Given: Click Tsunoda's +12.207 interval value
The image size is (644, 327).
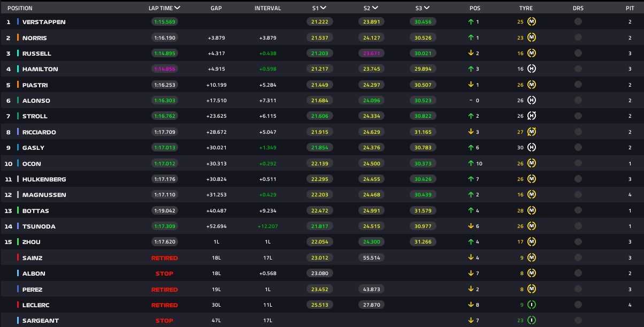Looking at the screenshot, I should click(267, 226).
